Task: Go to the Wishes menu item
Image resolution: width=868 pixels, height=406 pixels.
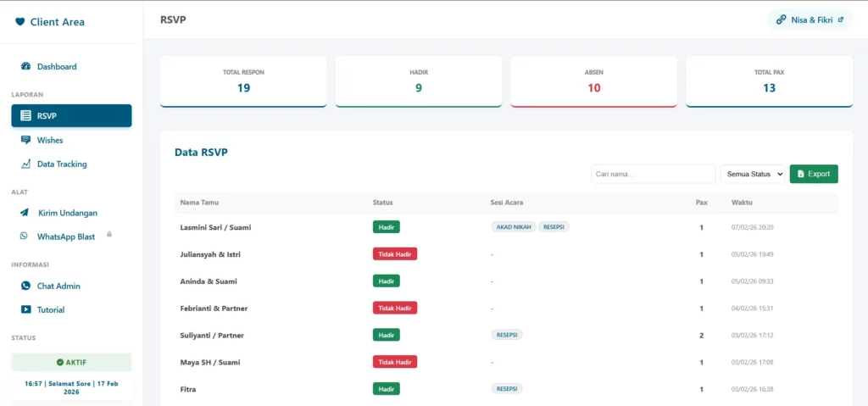Action: tap(71, 140)
